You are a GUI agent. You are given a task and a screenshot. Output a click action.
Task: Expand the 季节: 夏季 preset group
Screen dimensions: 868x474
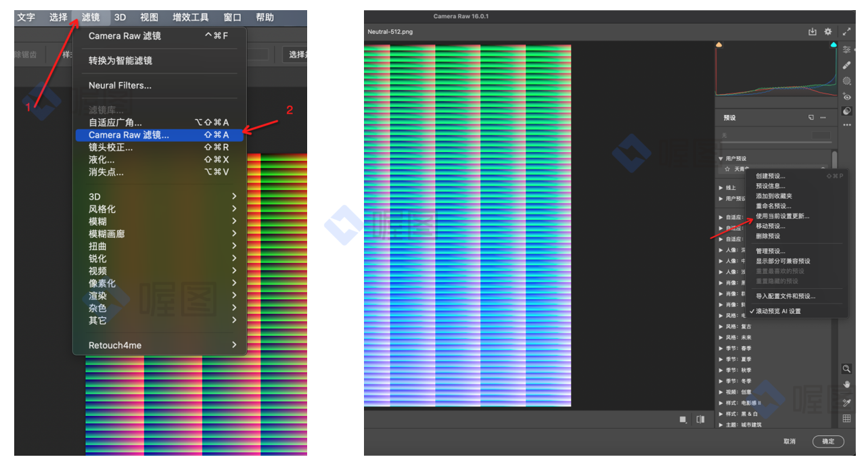point(721,359)
